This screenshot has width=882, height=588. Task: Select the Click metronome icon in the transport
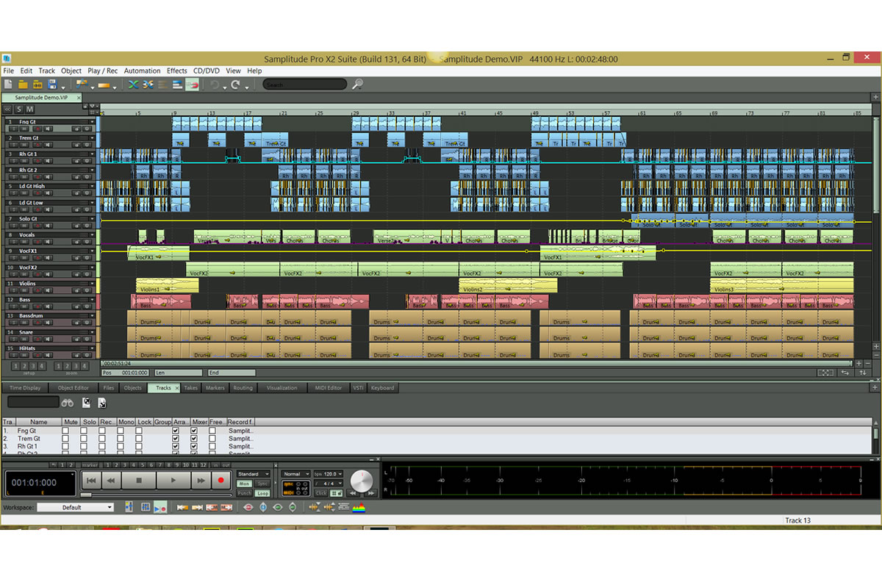coord(323,493)
